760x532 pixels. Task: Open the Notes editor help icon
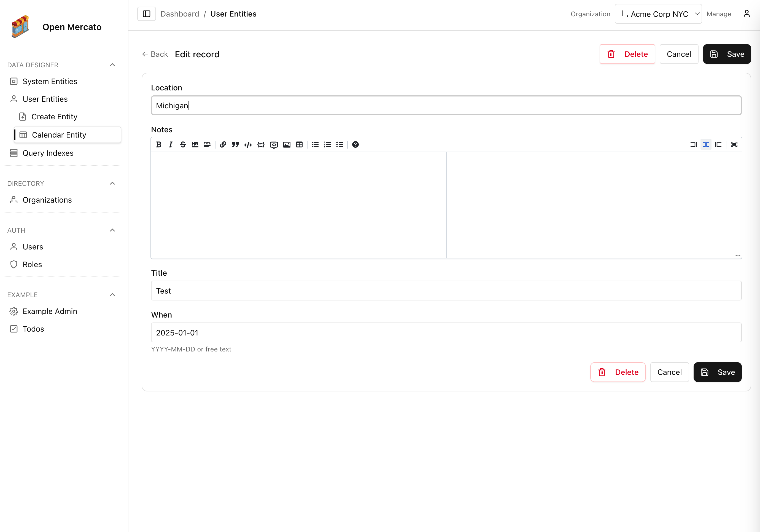(355, 144)
